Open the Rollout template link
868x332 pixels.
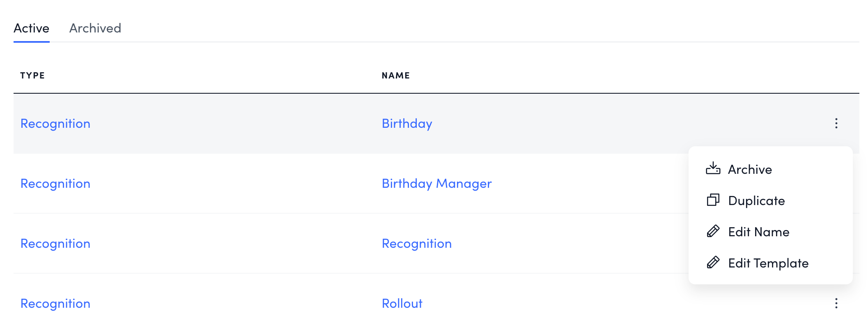coord(402,304)
